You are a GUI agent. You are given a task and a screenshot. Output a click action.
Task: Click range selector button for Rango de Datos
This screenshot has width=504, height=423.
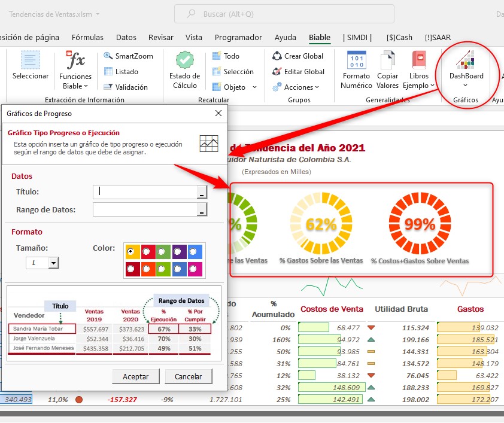(x=202, y=210)
